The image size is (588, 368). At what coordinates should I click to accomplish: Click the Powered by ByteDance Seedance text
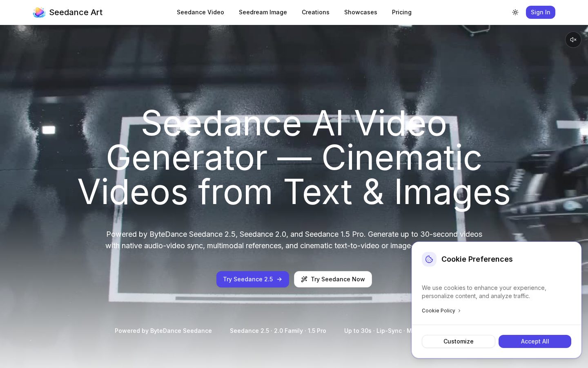point(163,331)
